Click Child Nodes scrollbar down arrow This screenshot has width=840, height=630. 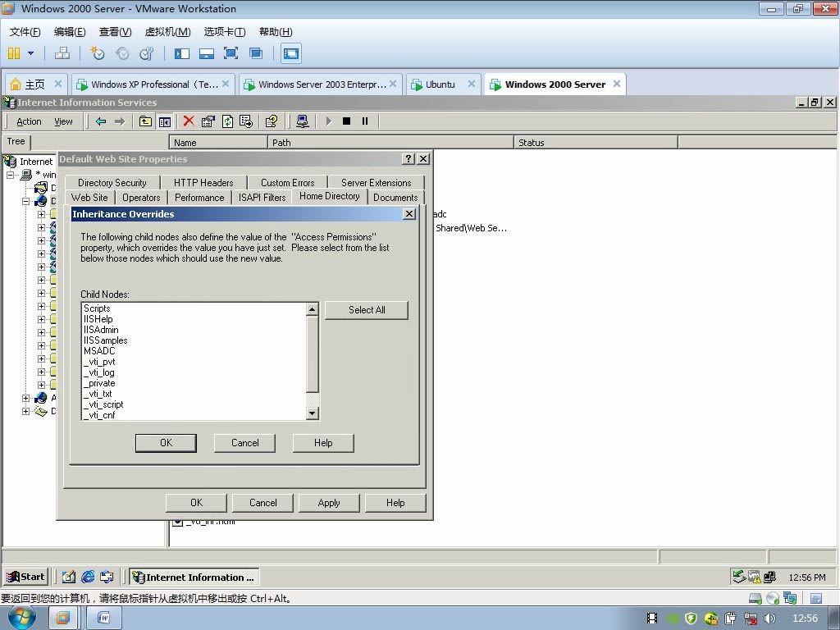tap(313, 413)
